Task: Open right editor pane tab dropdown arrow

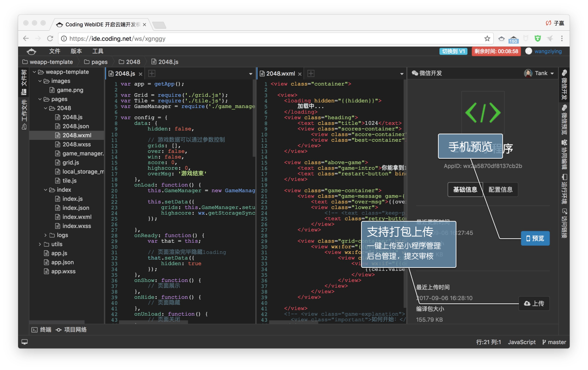Action: (402, 74)
